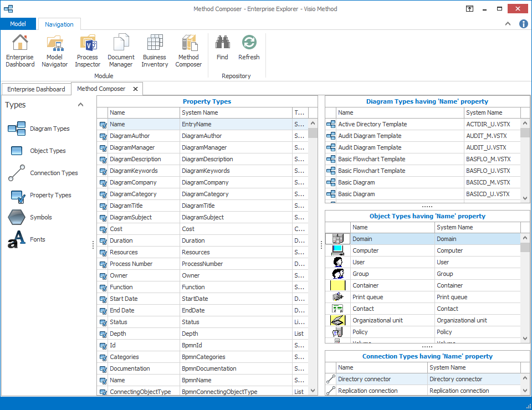Click the blue info icon below the ribbon
The width and height of the screenshot is (532, 410).
click(523, 24)
